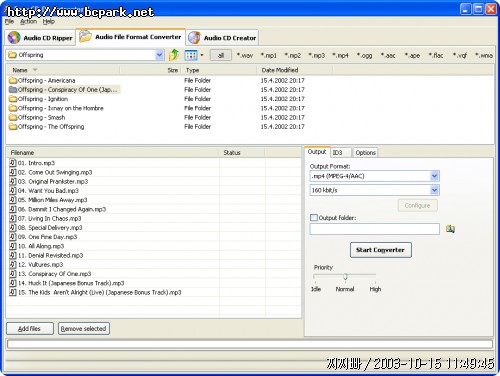Click music file icon of 12. Vultures.mp3
Screen dimensions: 500x376
pos(13,264)
